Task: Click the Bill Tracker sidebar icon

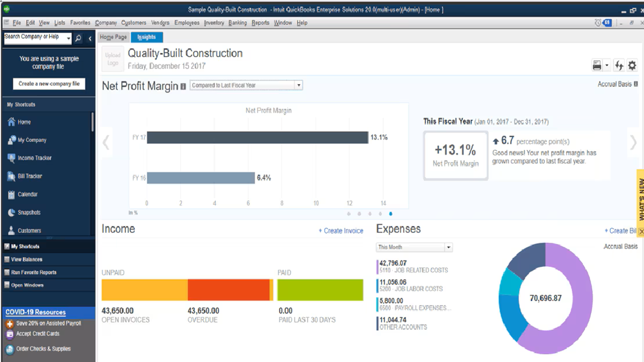Action: [x=12, y=176]
